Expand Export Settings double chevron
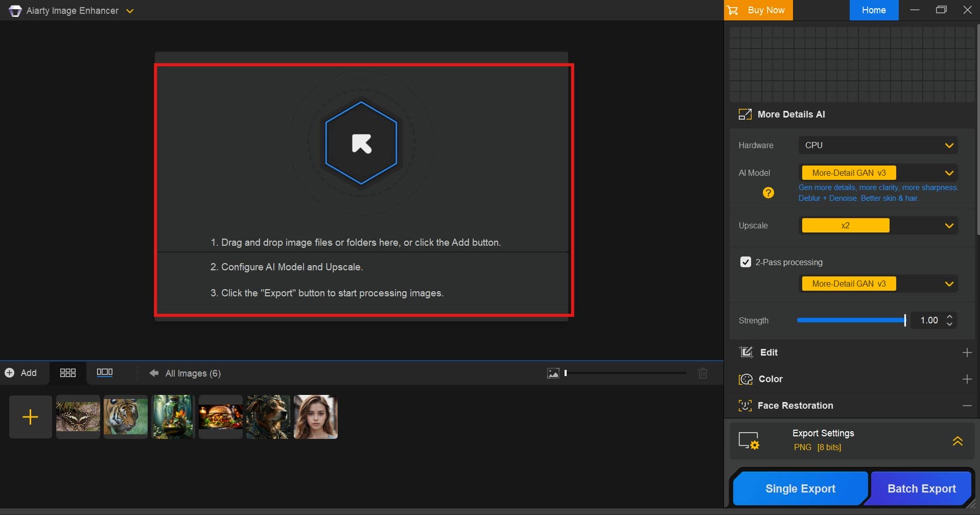The image size is (980, 515). tap(958, 440)
